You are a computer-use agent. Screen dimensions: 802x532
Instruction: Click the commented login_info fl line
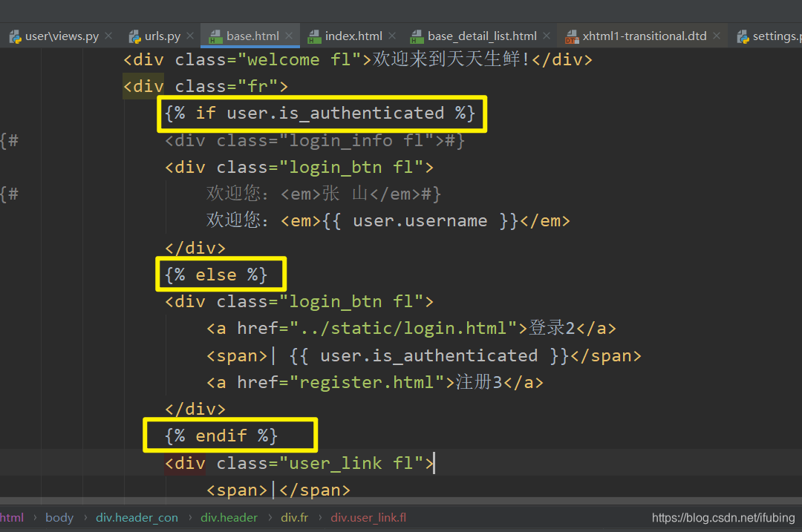click(315, 140)
